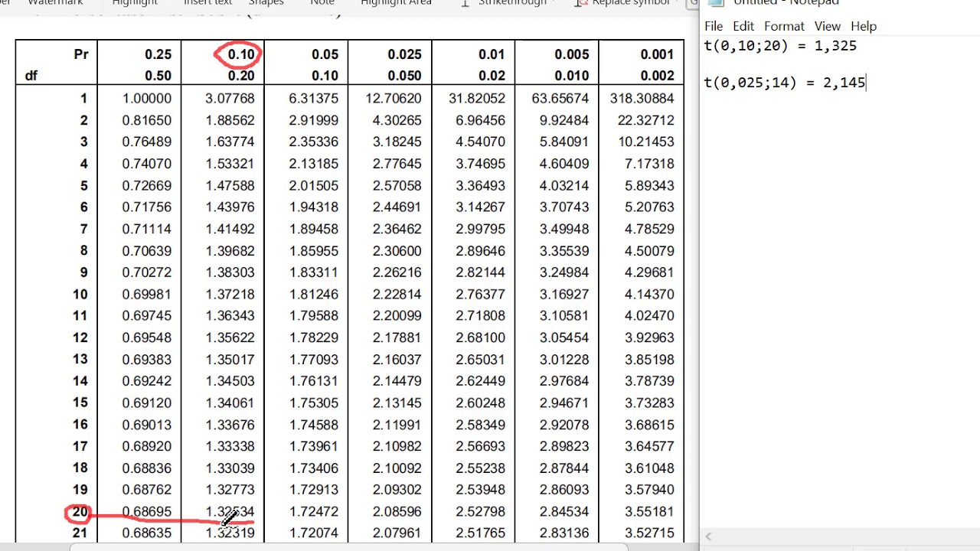Click the 0.005 column header
The height and width of the screenshot is (551, 980).
(571, 54)
